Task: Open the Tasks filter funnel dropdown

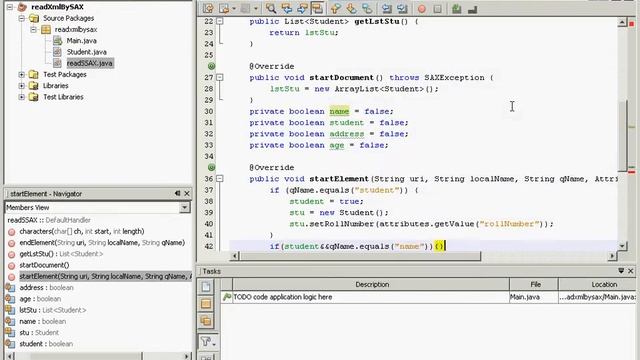Action: click(x=207, y=342)
